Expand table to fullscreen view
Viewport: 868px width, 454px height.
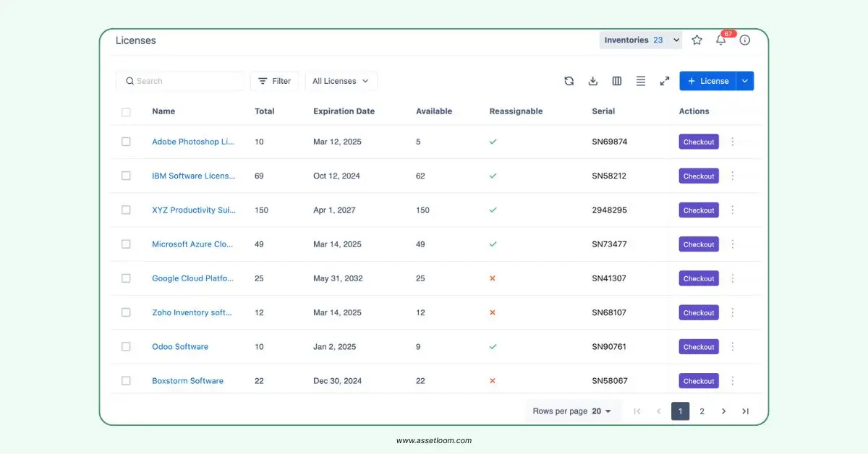(x=664, y=81)
